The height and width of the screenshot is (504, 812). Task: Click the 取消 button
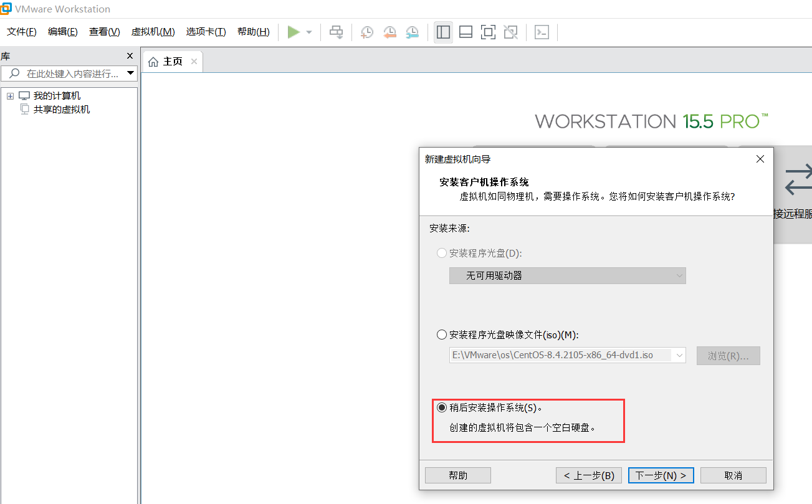(x=733, y=475)
